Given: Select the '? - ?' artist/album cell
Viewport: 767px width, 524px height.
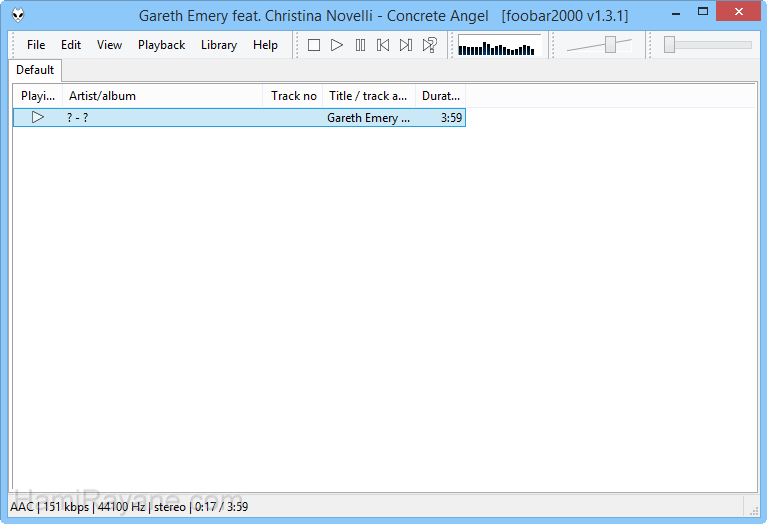Looking at the screenshot, I should (162, 117).
